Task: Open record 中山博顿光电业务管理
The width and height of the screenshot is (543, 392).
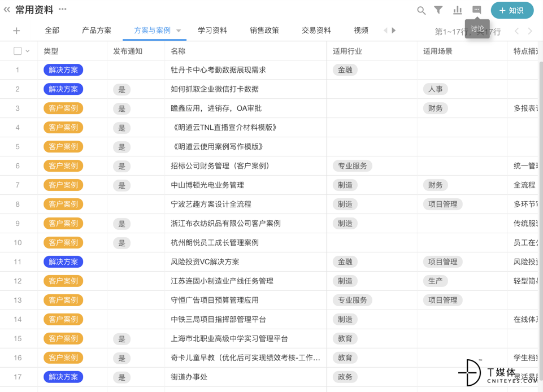Action: point(207,185)
